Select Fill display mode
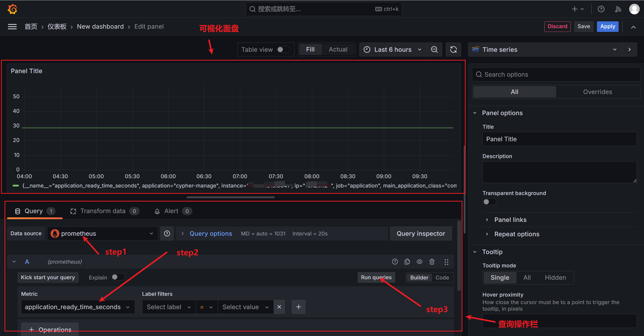644x336 pixels. pyautogui.click(x=310, y=50)
